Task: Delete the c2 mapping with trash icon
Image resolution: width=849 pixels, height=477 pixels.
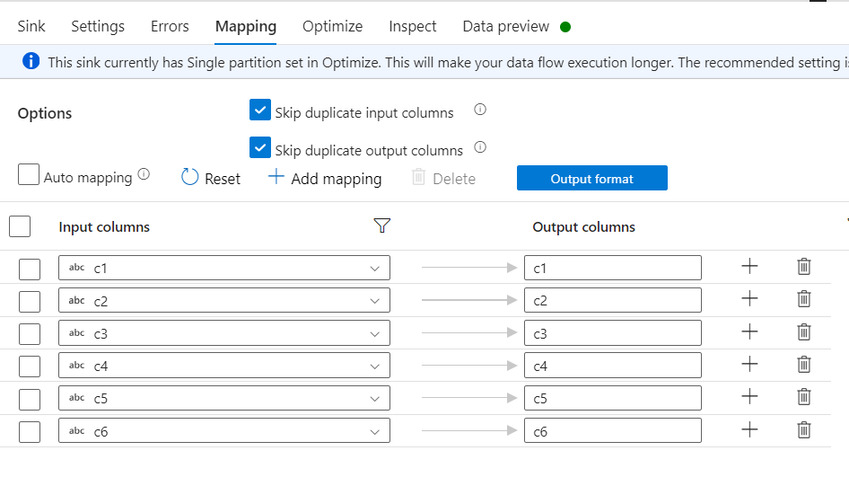Action: pos(804,299)
